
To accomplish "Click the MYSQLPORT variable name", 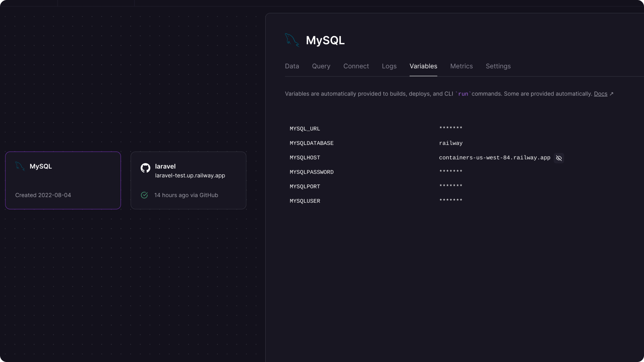I will pyautogui.click(x=305, y=186).
